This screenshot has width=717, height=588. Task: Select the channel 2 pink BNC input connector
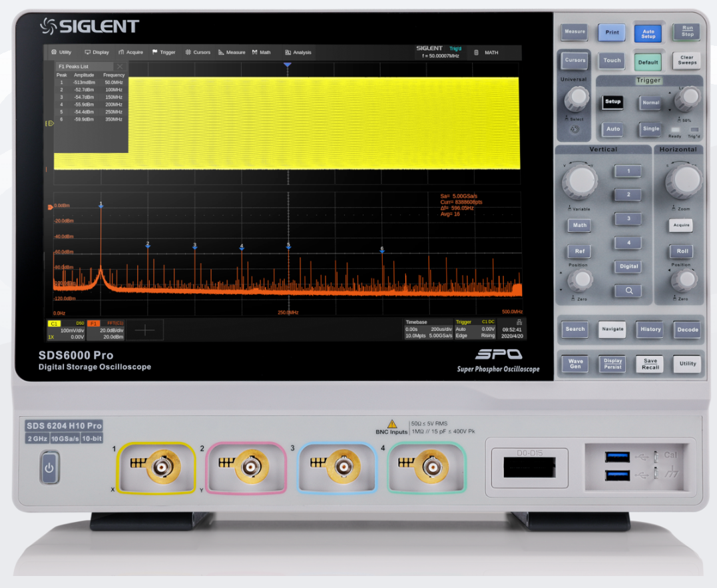[x=250, y=467]
